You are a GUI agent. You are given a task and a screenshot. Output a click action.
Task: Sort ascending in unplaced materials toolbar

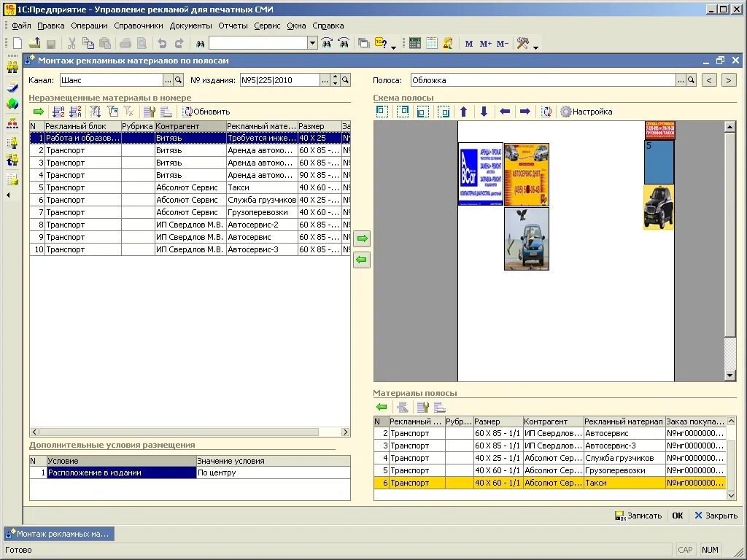58,112
